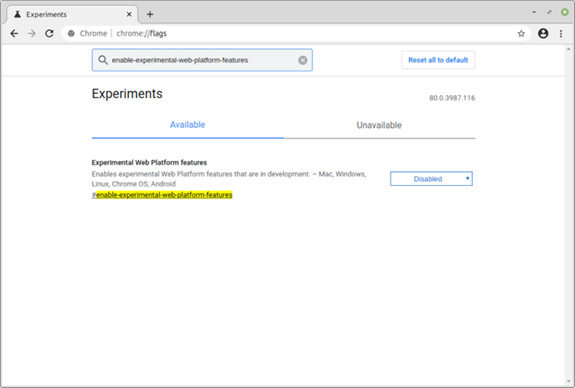Open the #enable-experimental-web-platform-features link

(x=162, y=195)
